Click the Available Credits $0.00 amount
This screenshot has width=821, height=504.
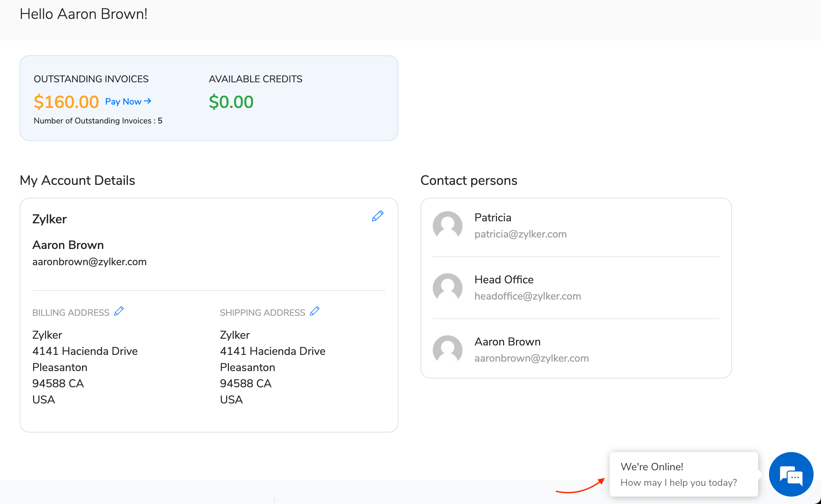(x=231, y=101)
